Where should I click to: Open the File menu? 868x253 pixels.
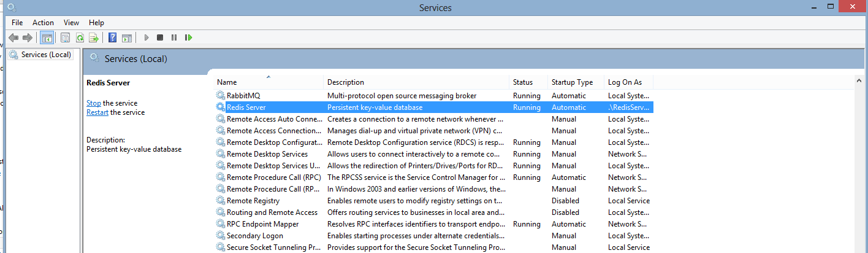17,23
